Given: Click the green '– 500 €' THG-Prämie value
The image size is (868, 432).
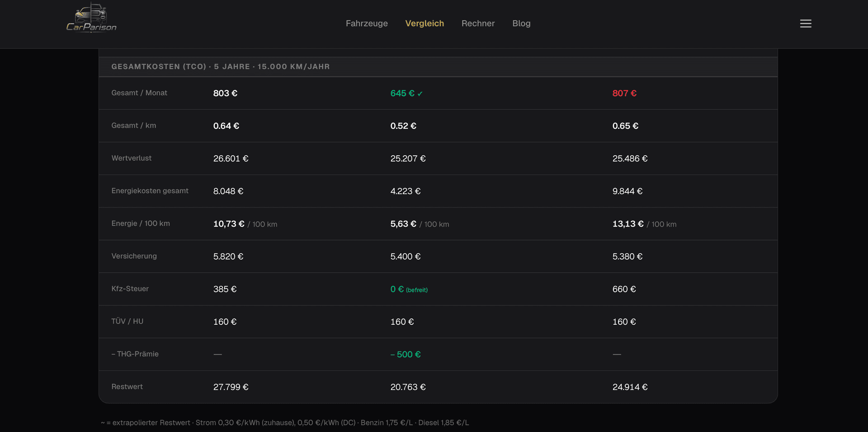Looking at the screenshot, I should 406,354.
